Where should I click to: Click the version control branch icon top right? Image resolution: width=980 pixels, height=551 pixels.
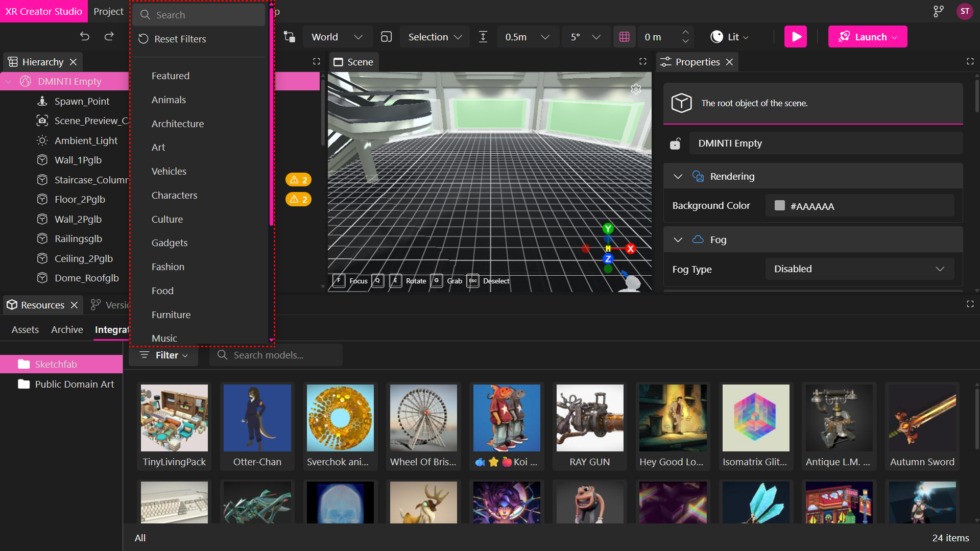938,11
